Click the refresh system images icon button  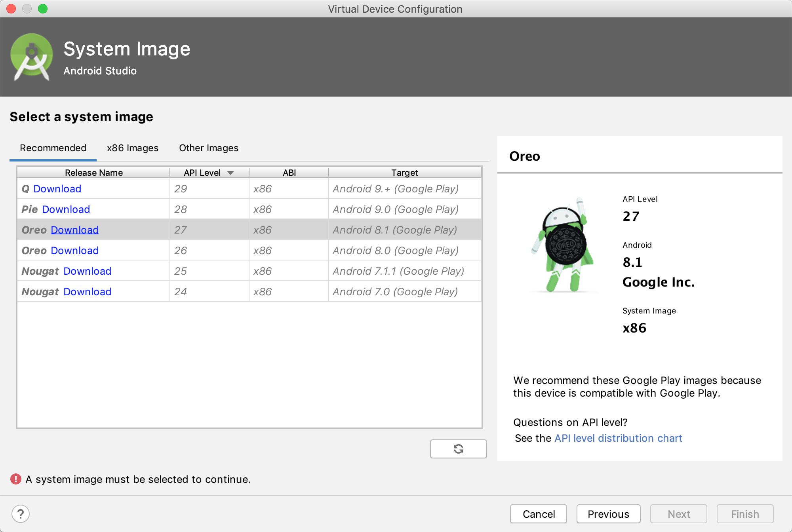458,449
